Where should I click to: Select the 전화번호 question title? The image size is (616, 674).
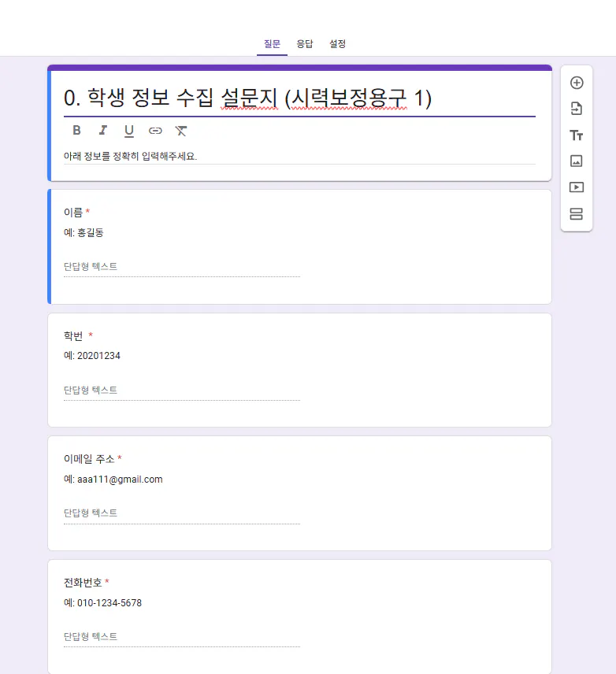[83, 583]
